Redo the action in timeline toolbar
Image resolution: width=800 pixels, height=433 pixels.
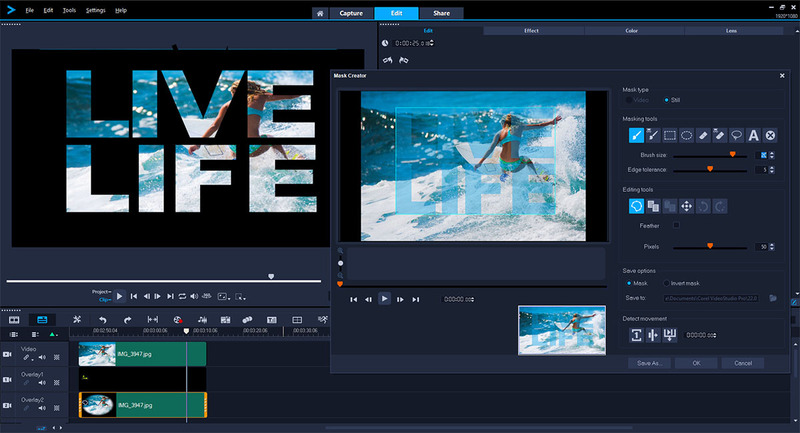tap(127, 320)
